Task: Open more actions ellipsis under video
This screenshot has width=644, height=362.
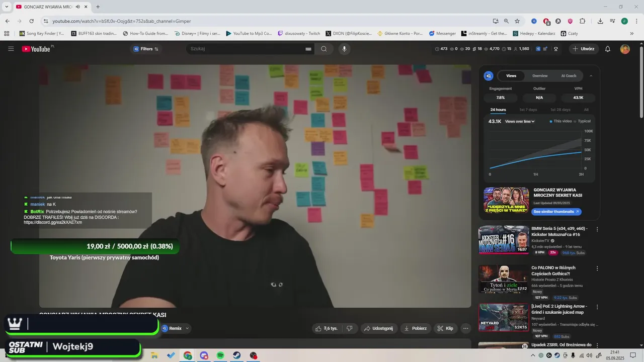Action: point(465,328)
